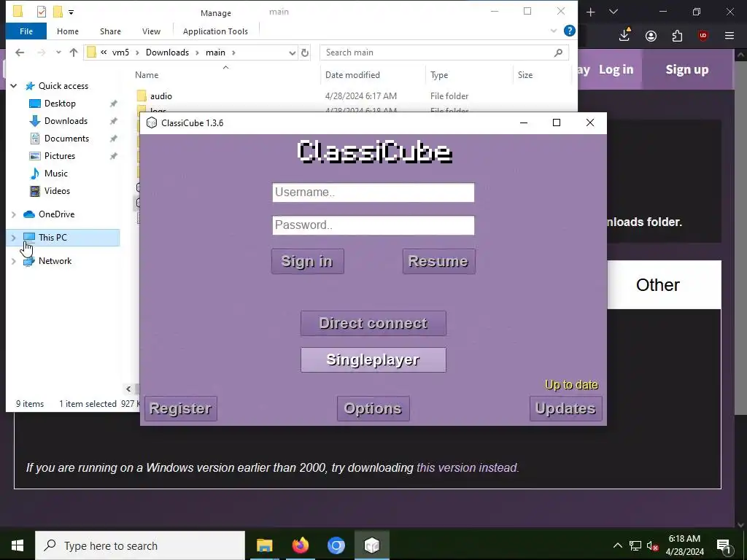Open recent locations dropdown arrow
The image size is (747, 560).
(x=58, y=52)
